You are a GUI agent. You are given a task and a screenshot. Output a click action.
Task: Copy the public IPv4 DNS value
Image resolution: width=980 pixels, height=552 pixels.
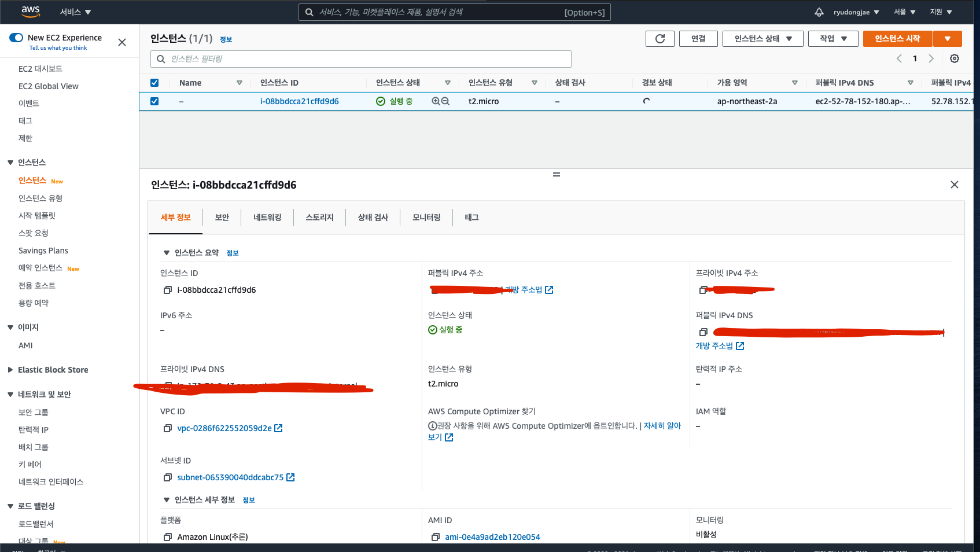[x=703, y=332]
